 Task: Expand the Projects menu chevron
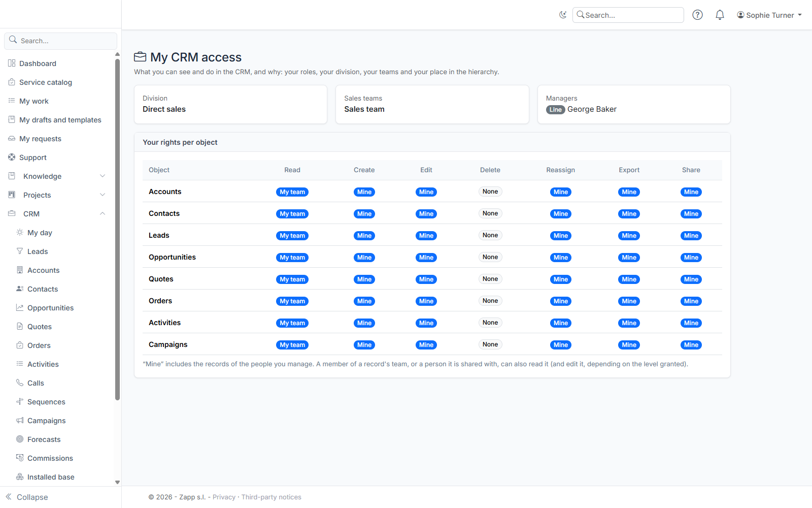(x=103, y=195)
